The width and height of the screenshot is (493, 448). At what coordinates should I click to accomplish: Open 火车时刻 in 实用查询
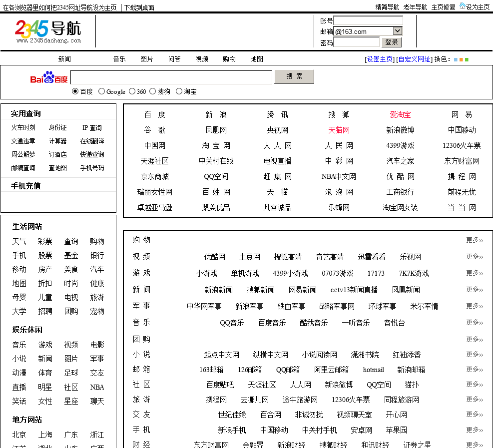click(23, 128)
